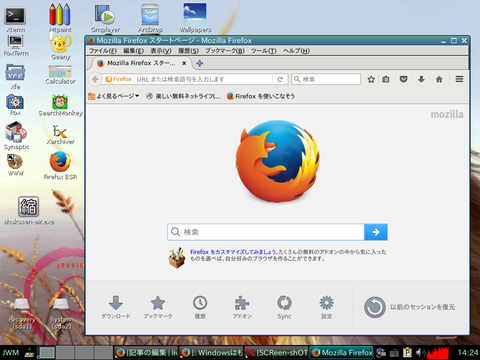480x360 pixels.
Task: Click the bookmark star icon in Firefox toolbar
Action: click(x=371, y=79)
